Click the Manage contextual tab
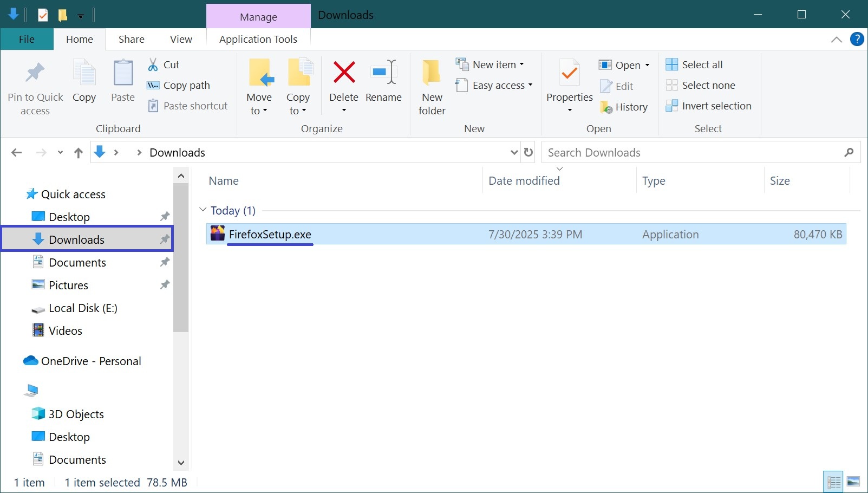Image resolution: width=868 pixels, height=493 pixels. pyautogui.click(x=258, y=16)
